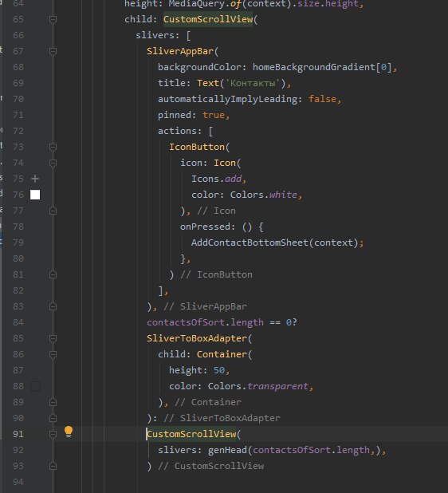Image resolution: width=448 pixels, height=493 pixels.
Task: Click highlighted 'CustomScrollView' on line 65
Action: tap(208, 19)
